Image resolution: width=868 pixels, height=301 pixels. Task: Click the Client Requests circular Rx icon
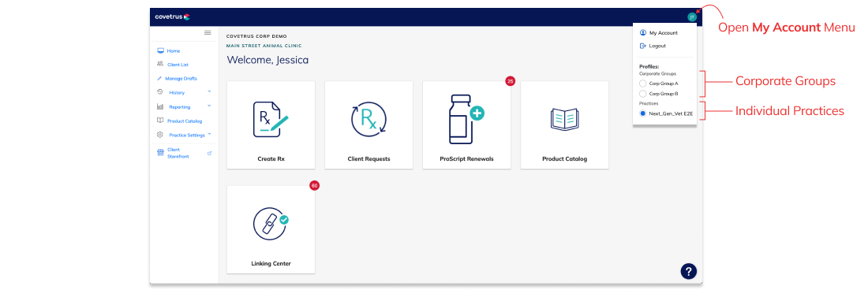369,119
